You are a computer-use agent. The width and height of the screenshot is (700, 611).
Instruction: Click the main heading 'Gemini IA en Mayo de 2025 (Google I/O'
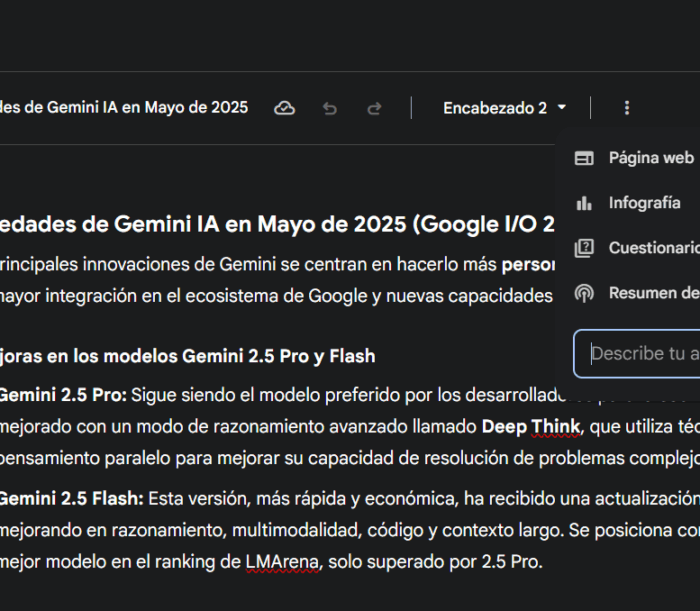(325, 224)
